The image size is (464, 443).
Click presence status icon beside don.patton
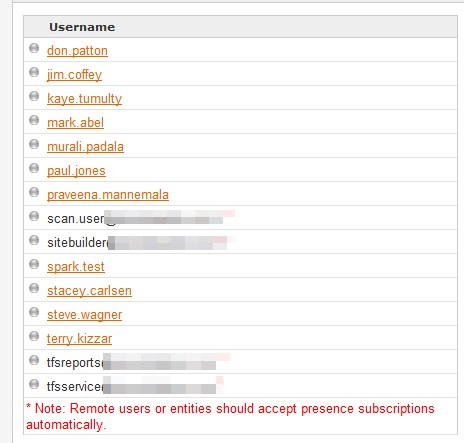pyautogui.click(x=34, y=48)
